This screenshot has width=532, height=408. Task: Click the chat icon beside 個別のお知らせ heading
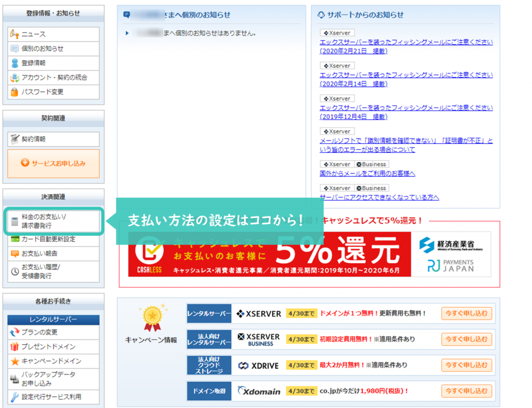pos(127,15)
